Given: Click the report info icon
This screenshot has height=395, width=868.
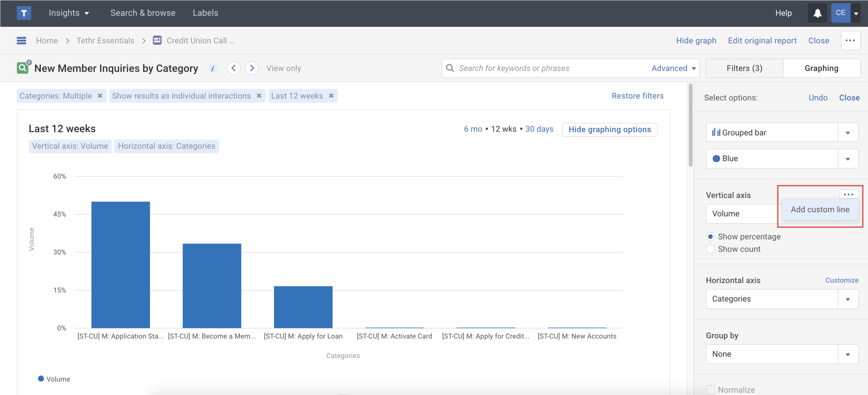Looking at the screenshot, I should pos(212,69).
